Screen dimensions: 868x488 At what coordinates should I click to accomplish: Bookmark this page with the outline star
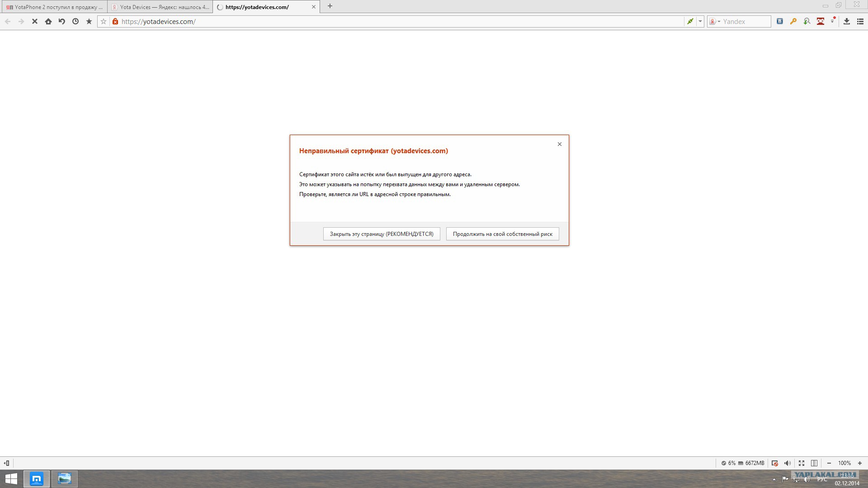click(104, 21)
